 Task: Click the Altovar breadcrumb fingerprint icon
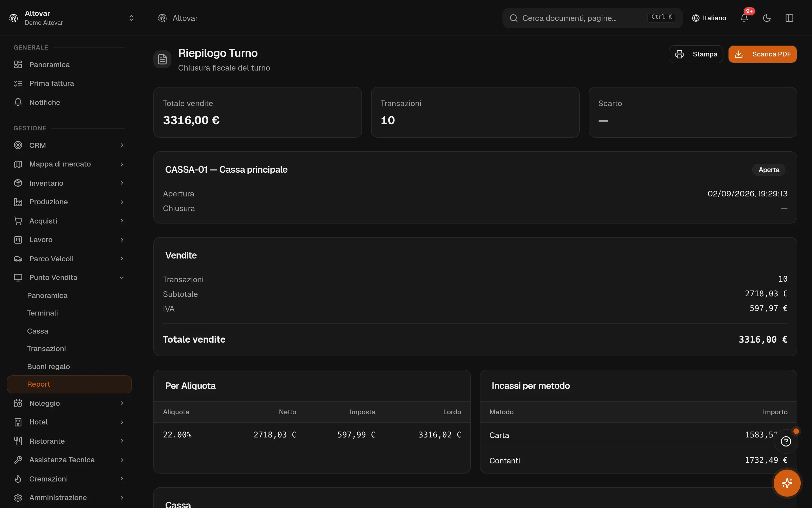(162, 18)
